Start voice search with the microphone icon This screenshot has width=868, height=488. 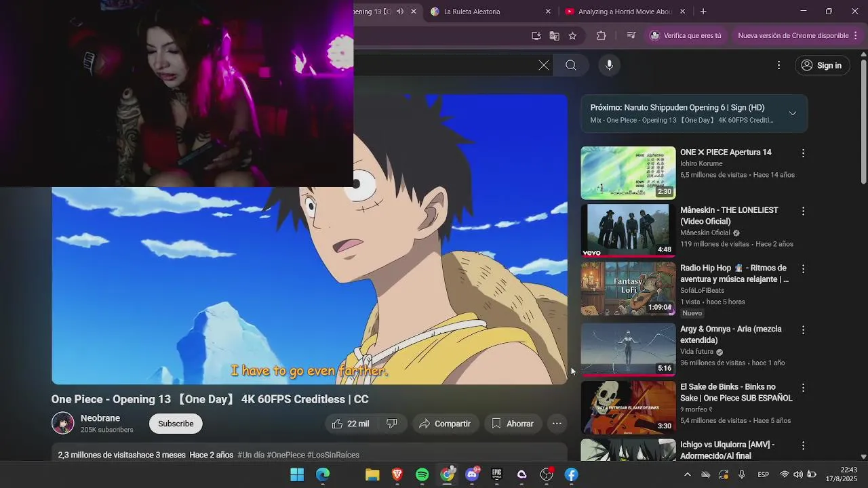coord(609,65)
